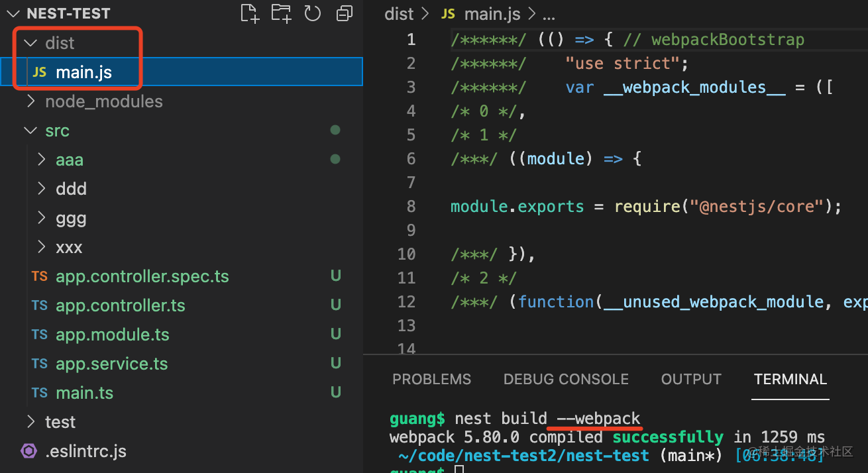Click the dist breadcrumb in editor path
868x473 pixels.
[399, 14]
